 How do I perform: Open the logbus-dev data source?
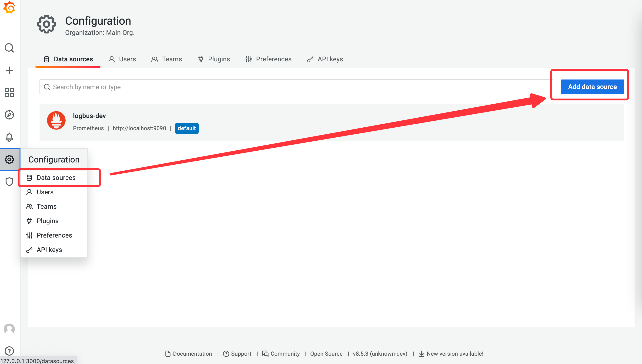[x=332, y=122]
